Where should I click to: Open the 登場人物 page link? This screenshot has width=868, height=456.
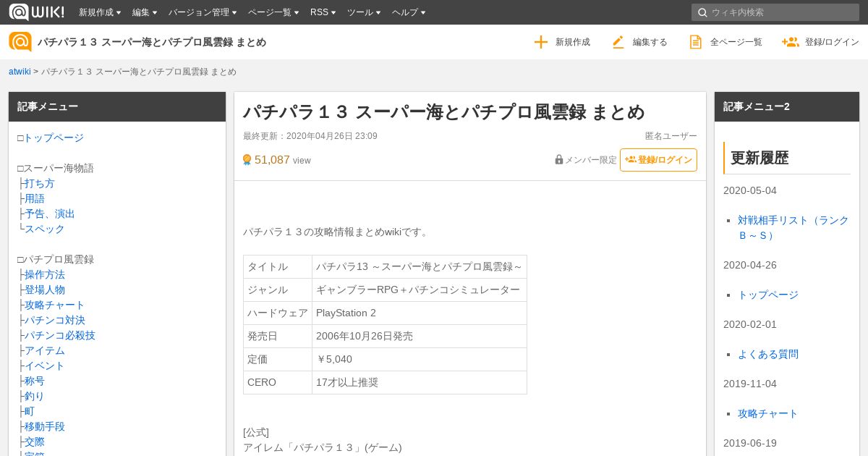click(45, 290)
